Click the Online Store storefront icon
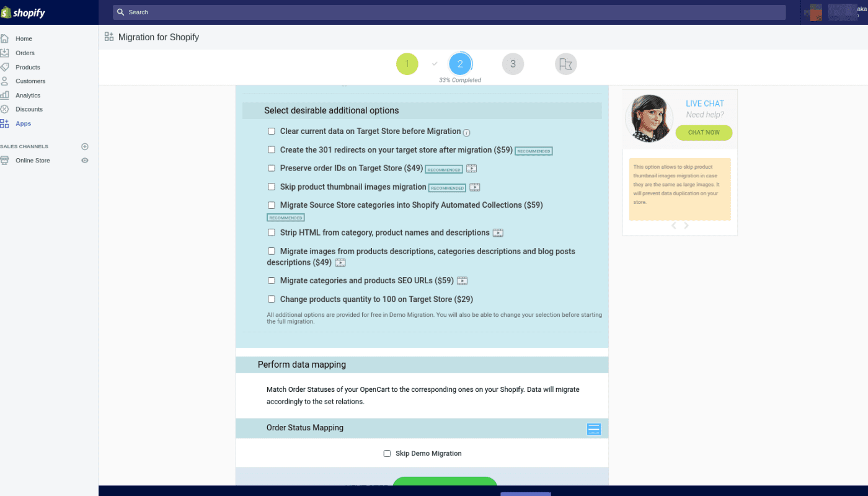868x496 pixels. (5, 161)
